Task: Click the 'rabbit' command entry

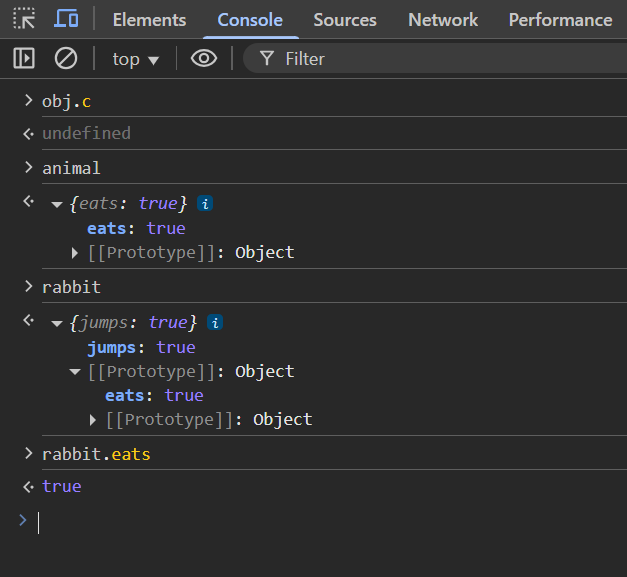Action: pos(71,287)
